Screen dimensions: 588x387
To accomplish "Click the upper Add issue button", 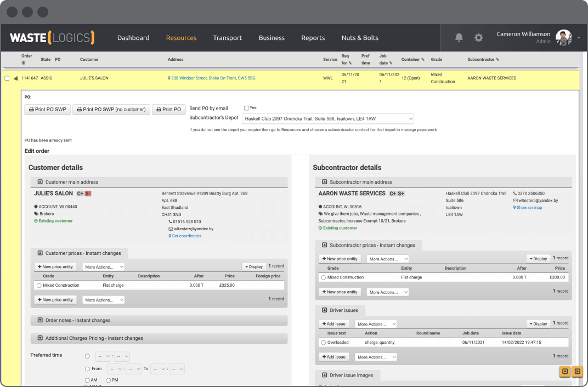I will [x=333, y=324].
